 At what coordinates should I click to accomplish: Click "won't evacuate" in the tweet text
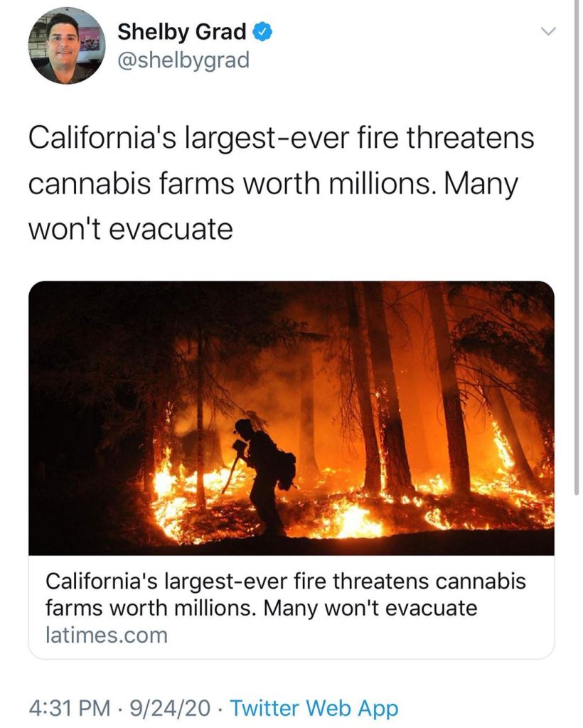pyautogui.click(x=131, y=229)
